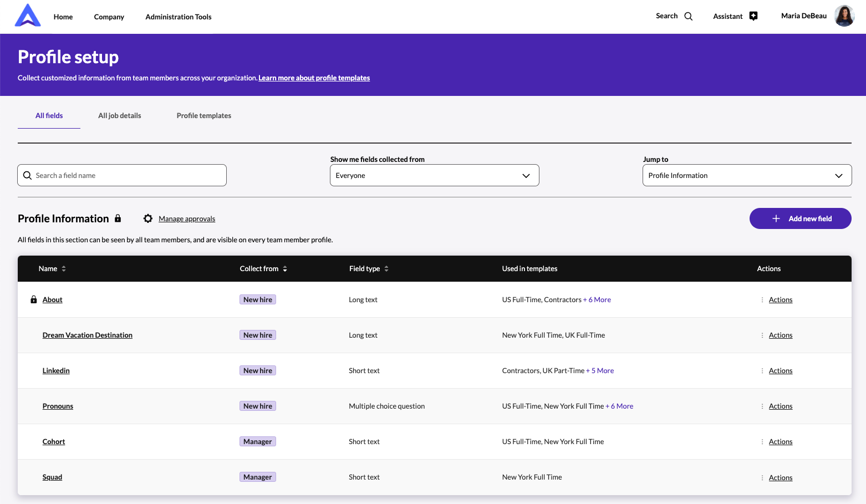The height and width of the screenshot is (504, 866).
Task: Click 'Short text' in Squad row
Action: tap(364, 477)
